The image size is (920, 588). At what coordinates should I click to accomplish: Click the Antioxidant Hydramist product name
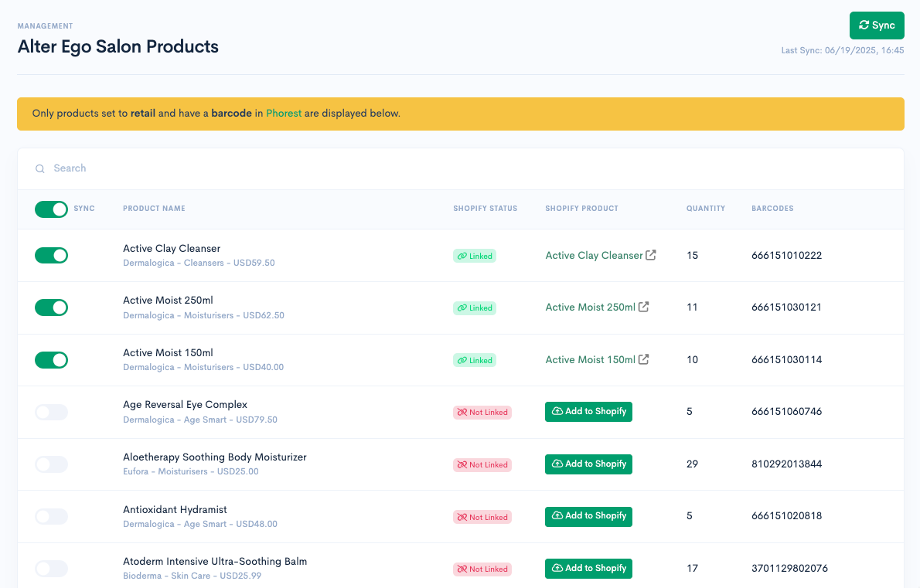[175, 510]
